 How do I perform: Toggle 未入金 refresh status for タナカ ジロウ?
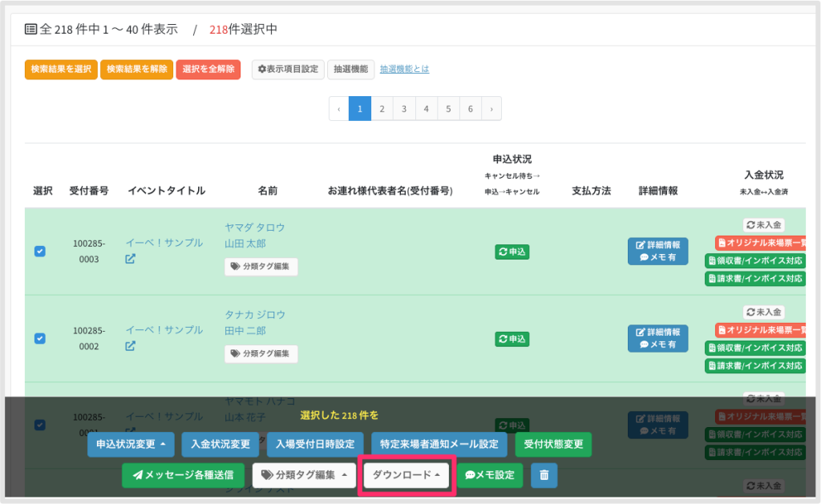763,312
